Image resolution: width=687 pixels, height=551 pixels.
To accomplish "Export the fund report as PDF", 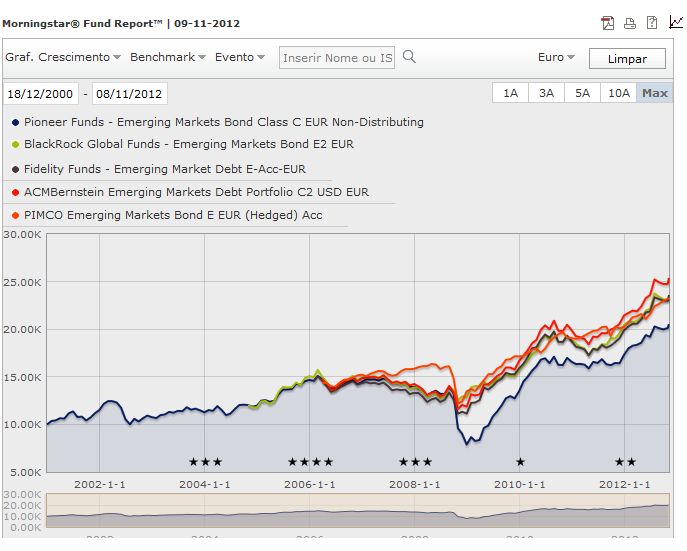I will (x=608, y=23).
